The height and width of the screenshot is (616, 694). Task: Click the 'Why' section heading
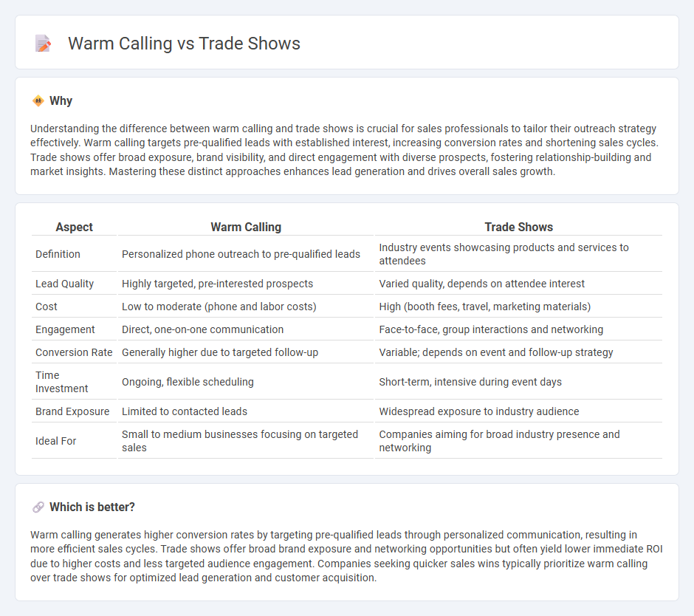(x=61, y=101)
